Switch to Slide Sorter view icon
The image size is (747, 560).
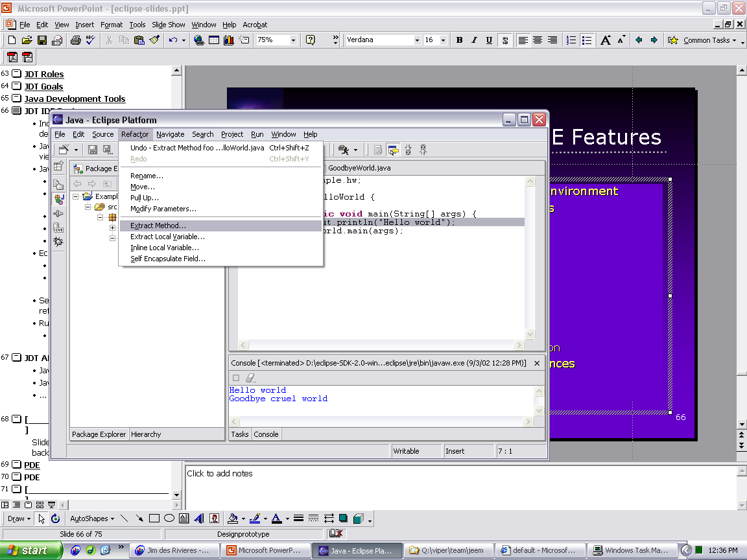coord(40,505)
